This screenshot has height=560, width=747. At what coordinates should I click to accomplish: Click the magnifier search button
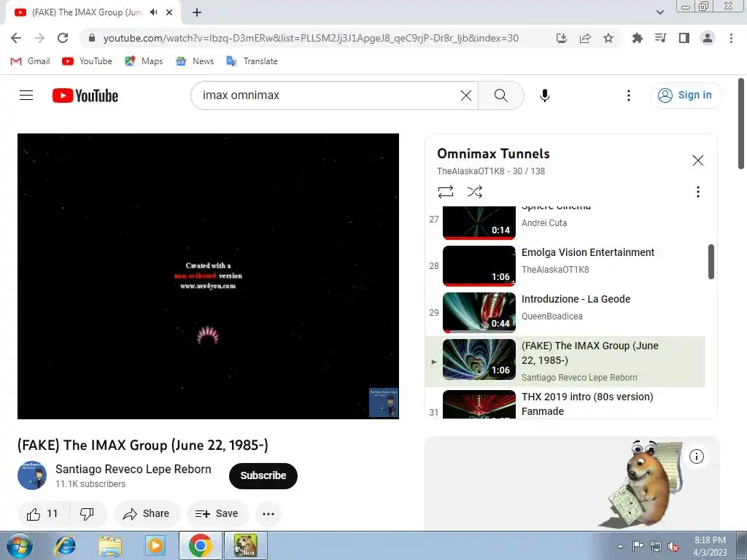[x=501, y=96]
